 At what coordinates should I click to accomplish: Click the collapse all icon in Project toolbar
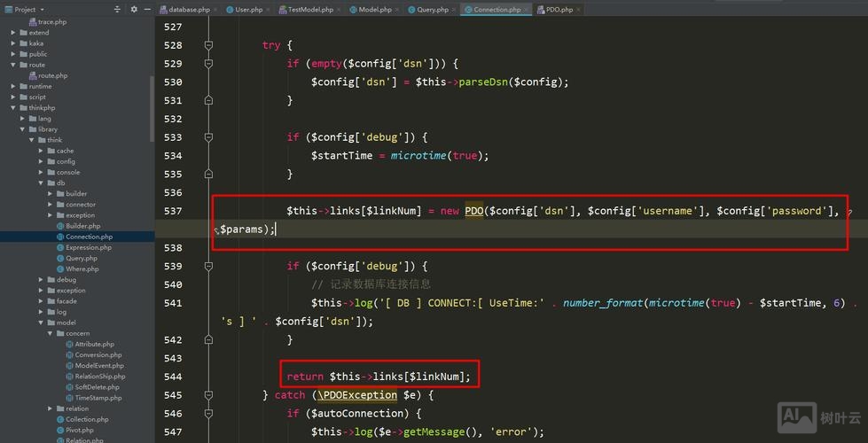(x=117, y=10)
